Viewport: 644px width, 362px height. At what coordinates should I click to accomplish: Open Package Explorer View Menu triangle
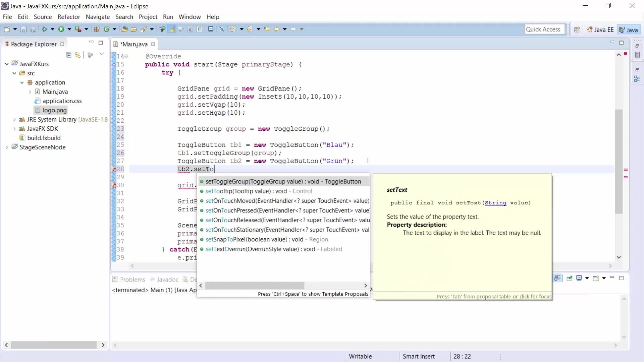click(102, 54)
